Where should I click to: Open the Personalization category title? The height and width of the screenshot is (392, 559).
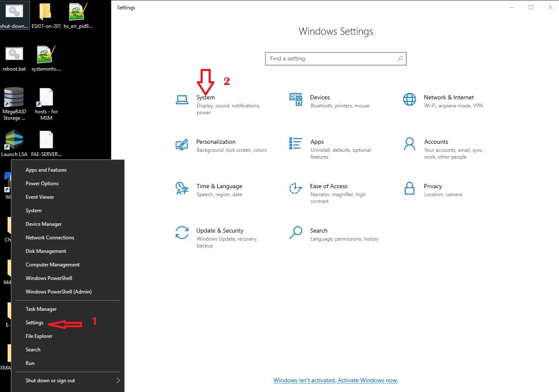(216, 142)
